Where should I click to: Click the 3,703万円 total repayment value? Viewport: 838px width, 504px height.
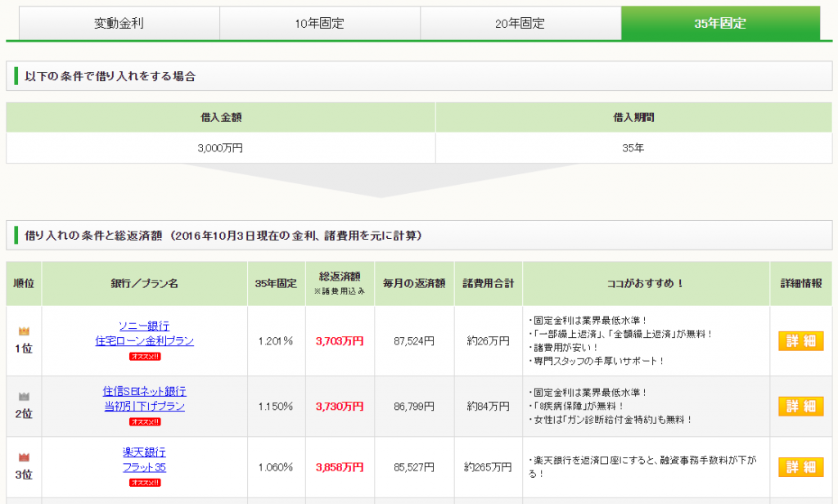click(x=340, y=341)
